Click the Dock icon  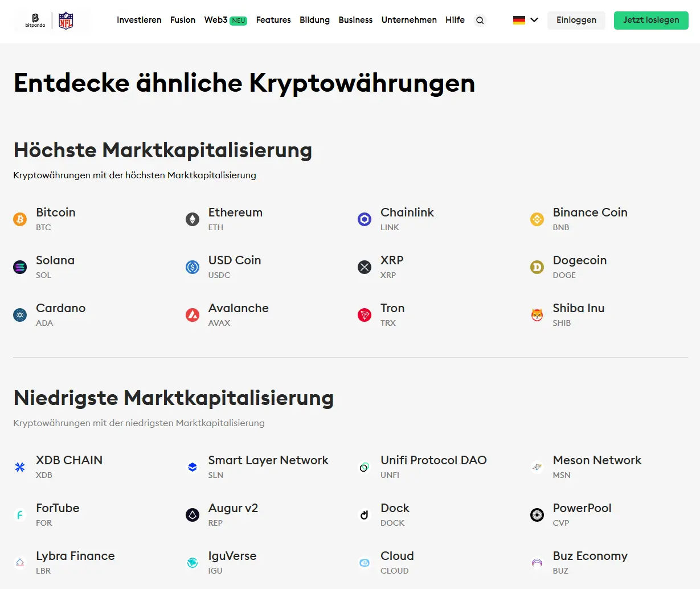[x=365, y=515]
